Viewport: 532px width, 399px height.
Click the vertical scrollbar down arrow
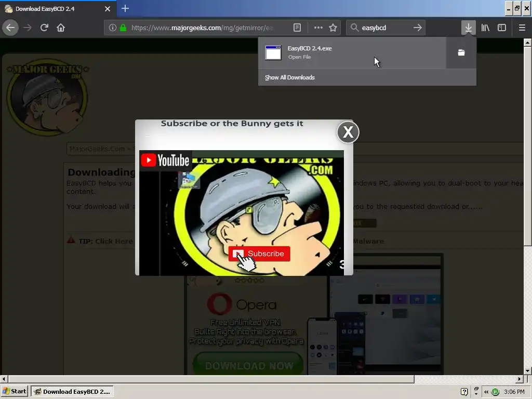click(x=527, y=371)
